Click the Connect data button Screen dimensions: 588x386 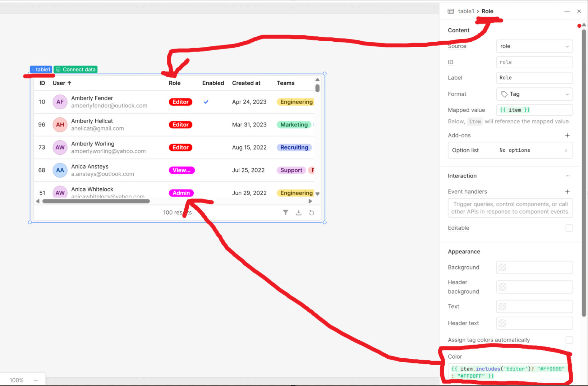tap(76, 69)
